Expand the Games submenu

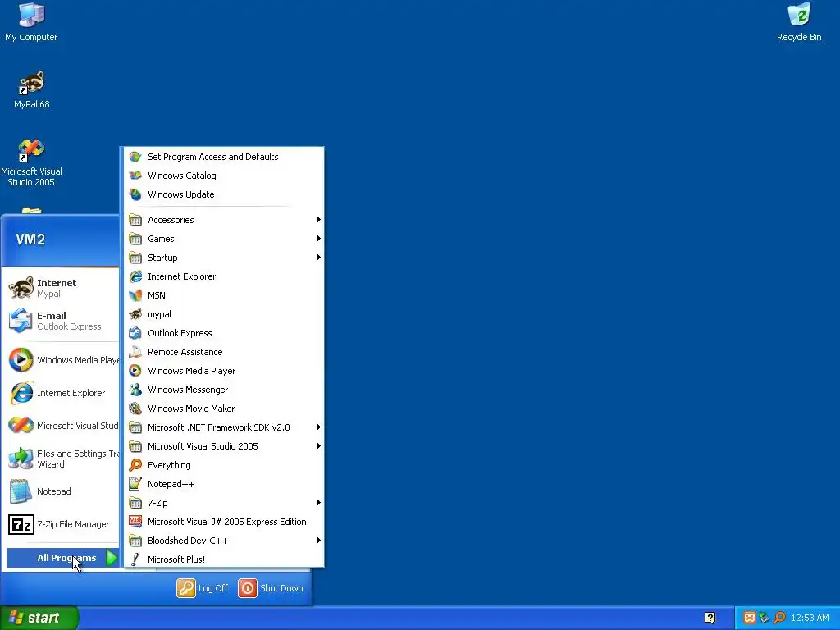[225, 239]
